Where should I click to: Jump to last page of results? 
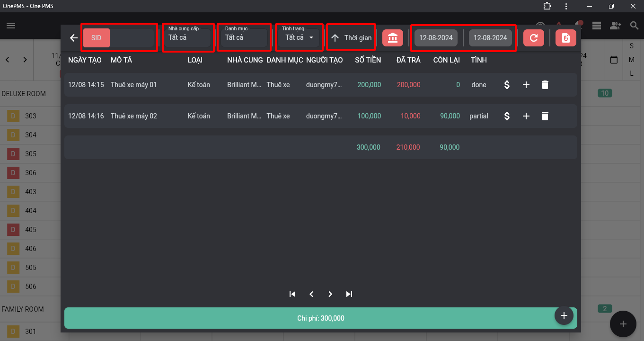[349, 294]
